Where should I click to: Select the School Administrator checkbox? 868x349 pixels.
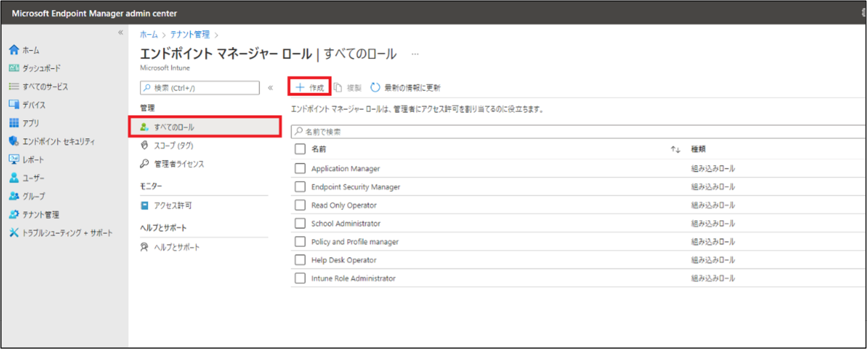tap(300, 223)
